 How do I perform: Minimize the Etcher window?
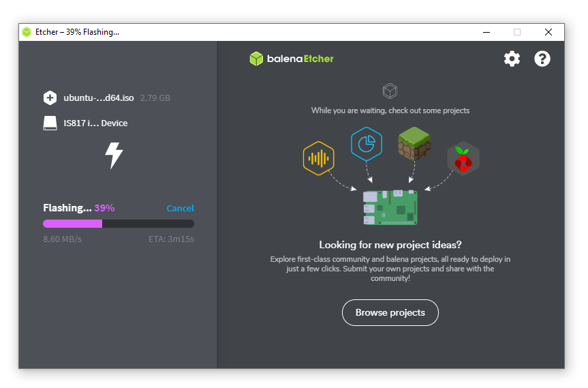(486, 32)
